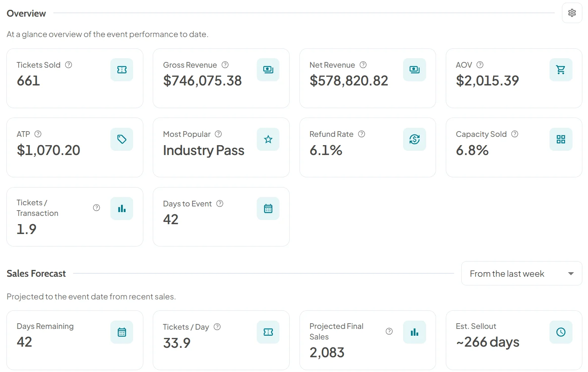Image resolution: width=588 pixels, height=372 pixels.
Task: Show help for Tickets / Transaction
Action: (96, 208)
